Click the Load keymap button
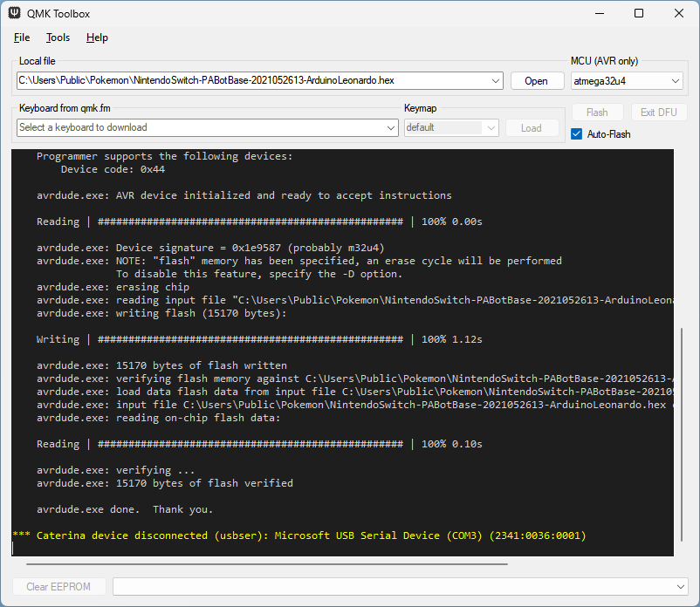This screenshot has width=700, height=607. 532,127
